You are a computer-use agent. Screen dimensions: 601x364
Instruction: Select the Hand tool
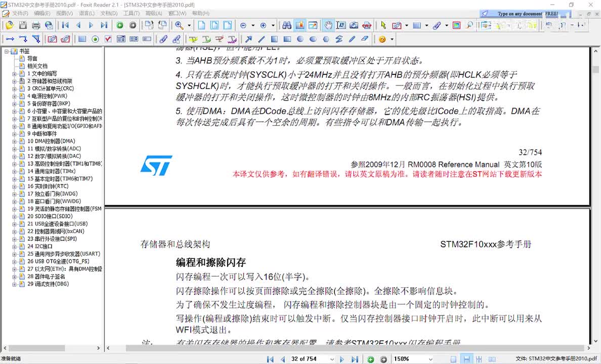tap(328, 25)
